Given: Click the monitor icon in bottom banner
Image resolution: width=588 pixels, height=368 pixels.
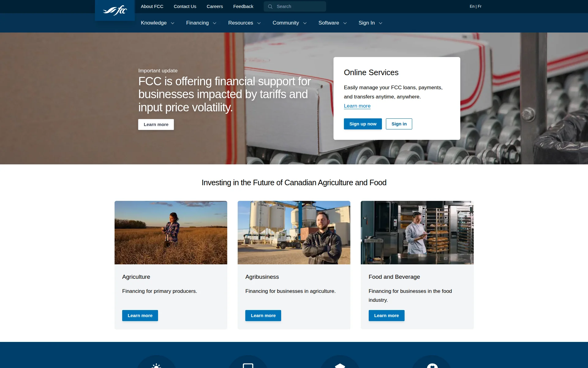Looking at the screenshot, I should click(x=248, y=366).
